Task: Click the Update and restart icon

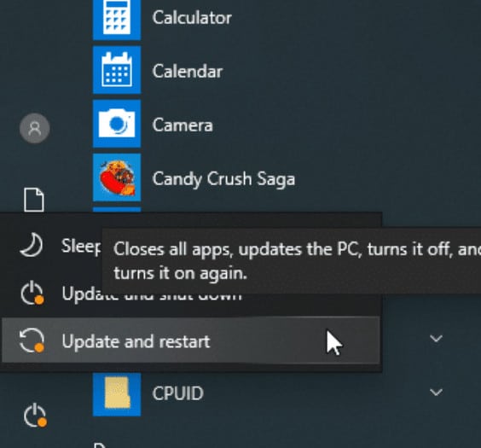Action: click(x=32, y=340)
